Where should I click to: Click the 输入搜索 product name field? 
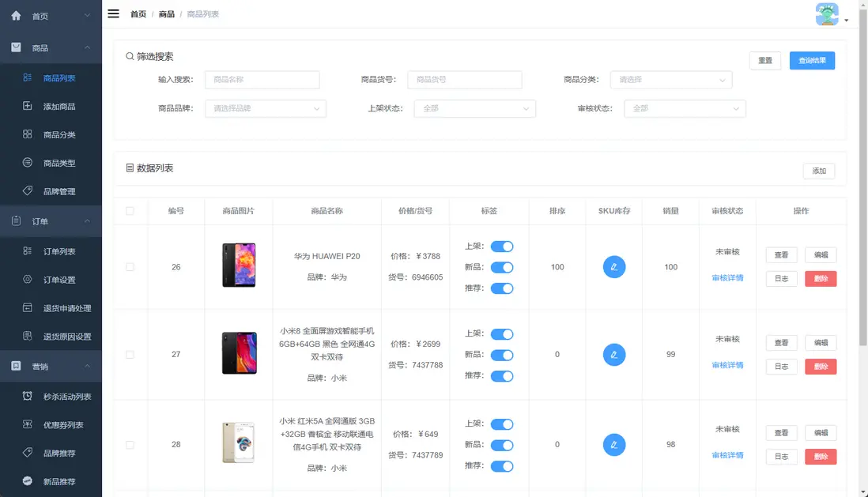click(x=262, y=80)
